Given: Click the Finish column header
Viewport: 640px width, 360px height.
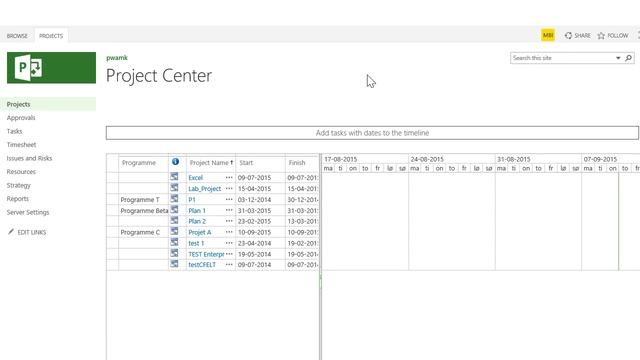Looking at the screenshot, I should 297,162.
